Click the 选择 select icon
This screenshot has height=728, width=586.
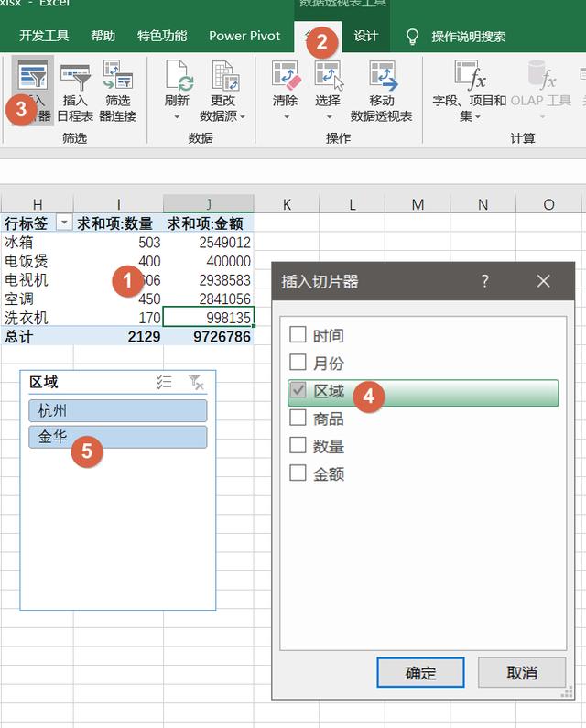coord(329,75)
